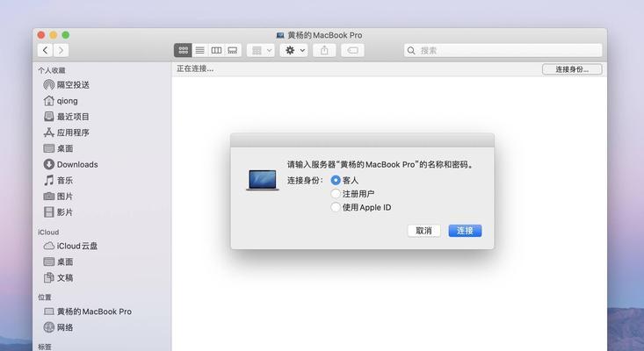
Task: Switch to gallery view in the toolbar
Action: coord(233,50)
